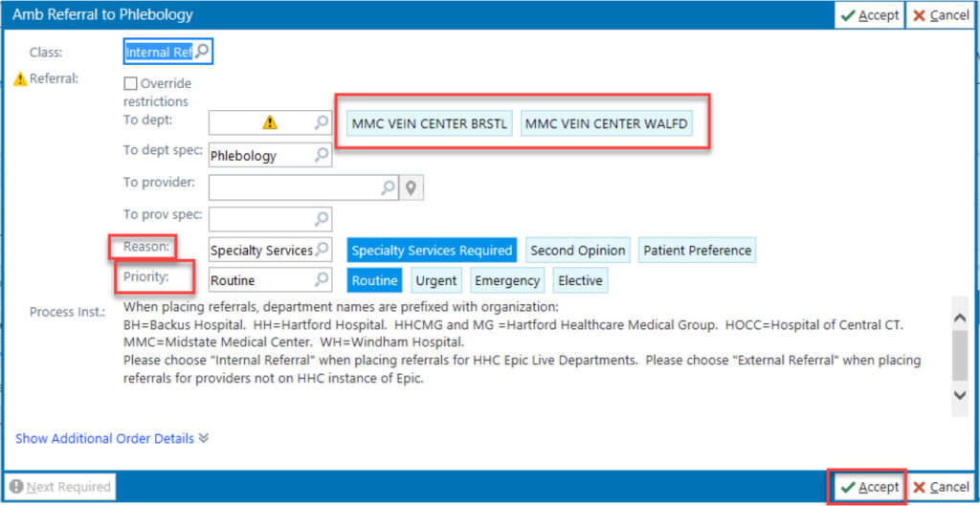This screenshot has width=980, height=506.
Task: Click the To provider input field
Action: (303, 187)
